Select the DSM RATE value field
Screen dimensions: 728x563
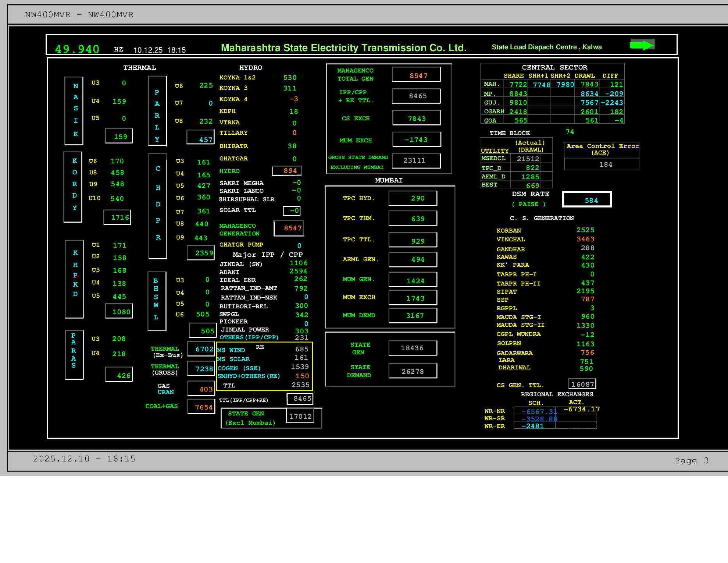pyautogui.click(x=587, y=200)
